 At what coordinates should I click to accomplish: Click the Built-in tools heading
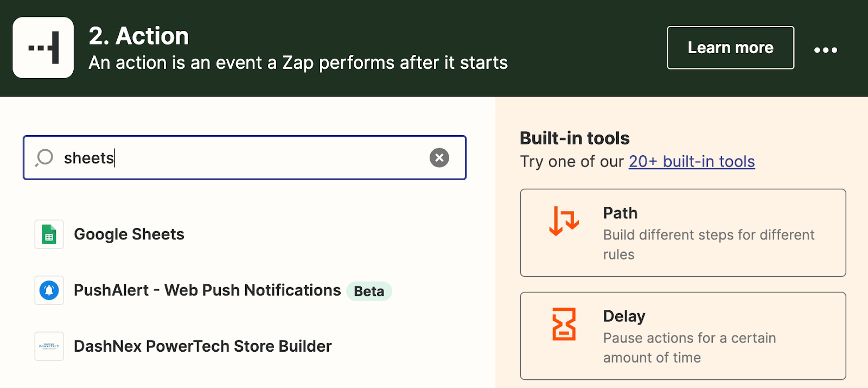click(575, 138)
